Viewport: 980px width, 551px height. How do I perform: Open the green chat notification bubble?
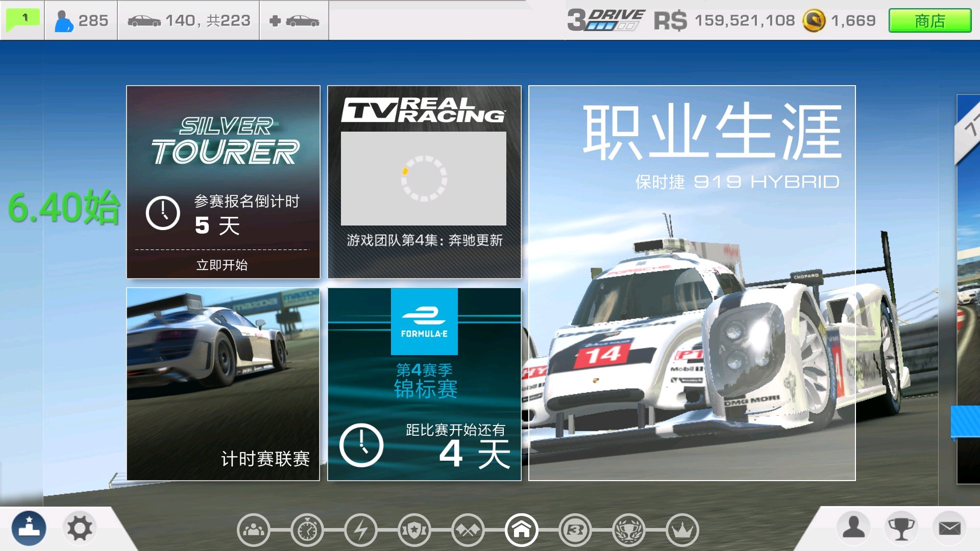click(22, 20)
